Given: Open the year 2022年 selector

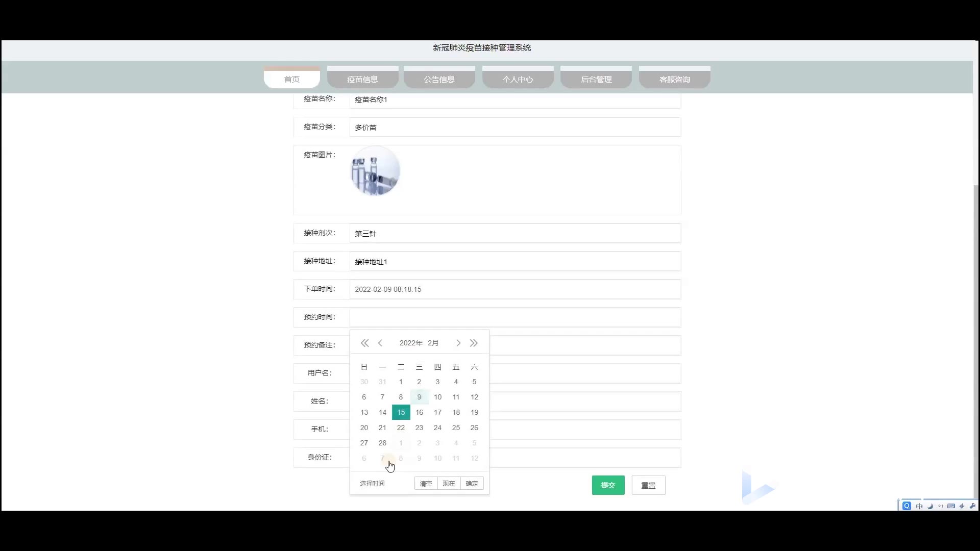Looking at the screenshot, I should (x=411, y=343).
